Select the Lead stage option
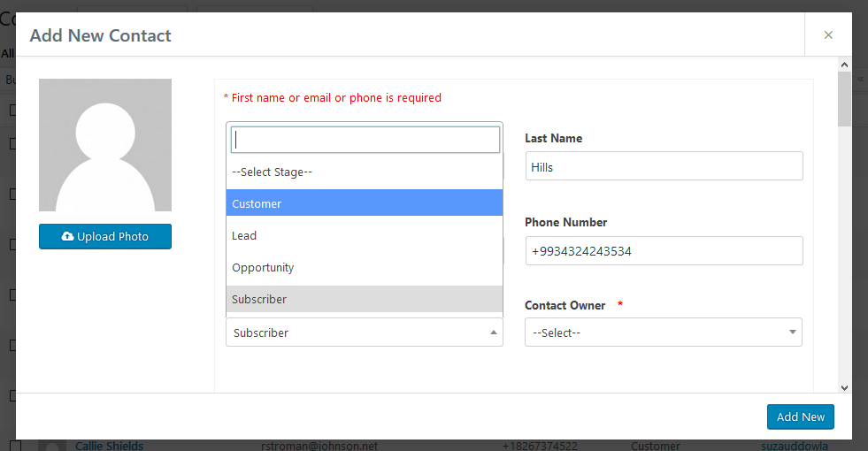The height and width of the screenshot is (451, 868). click(365, 236)
